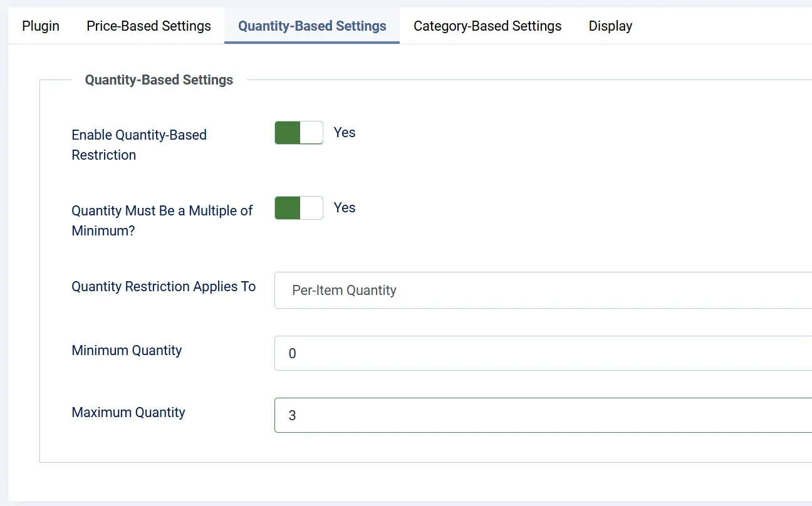Click the Quantity Restriction Applies To label
The height and width of the screenshot is (506, 812).
(164, 286)
